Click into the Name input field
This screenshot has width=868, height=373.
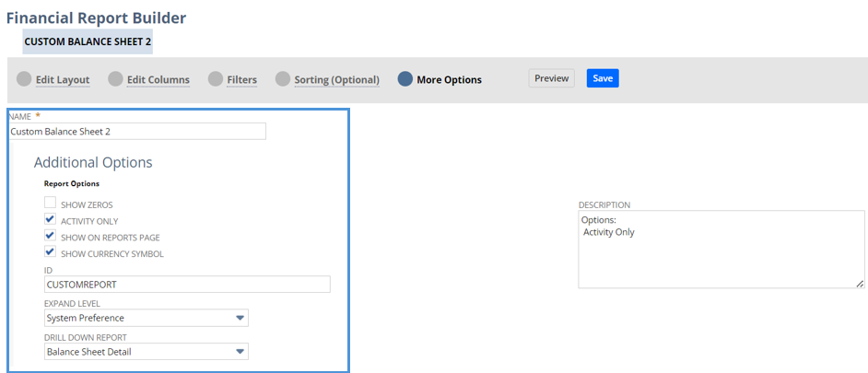tap(137, 132)
